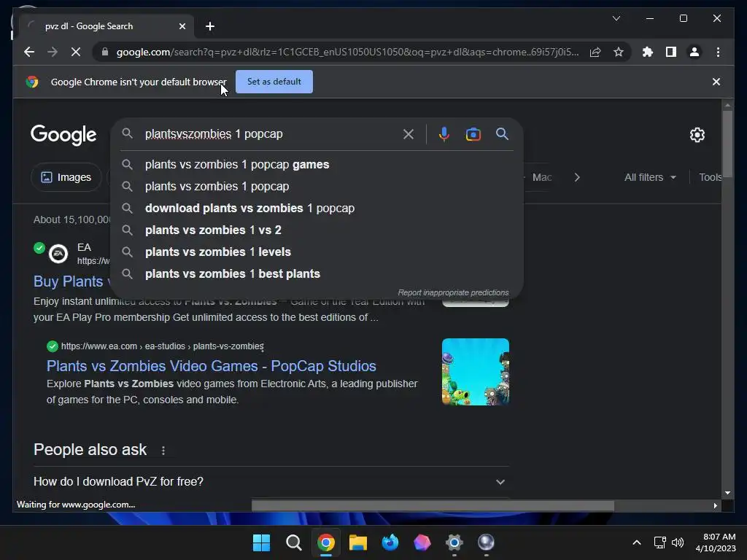Clear the search box text
747x560 pixels.
(x=409, y=134)
